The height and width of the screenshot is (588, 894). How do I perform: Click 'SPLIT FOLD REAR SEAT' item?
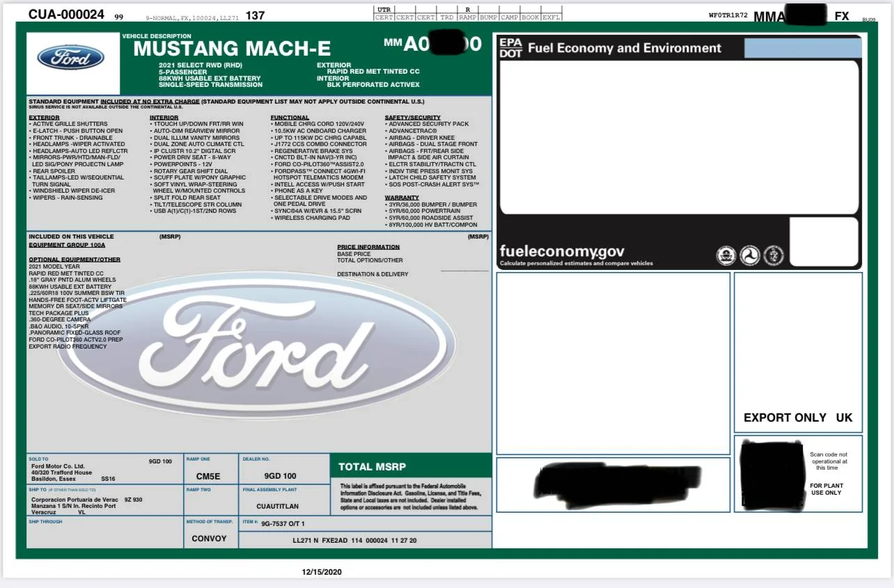point(187,198)
